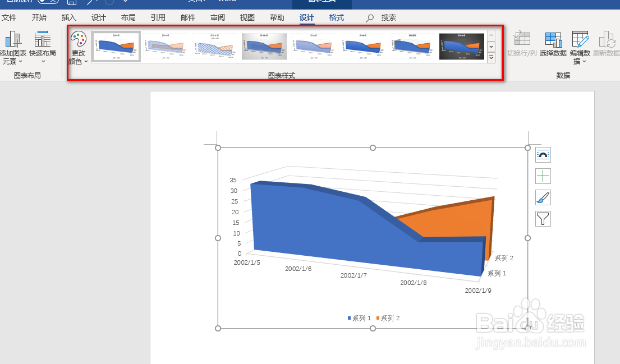The width and height of the screenshot is (620, 364).
Task: Select the third hatched chart style
Action: point(215,46)
